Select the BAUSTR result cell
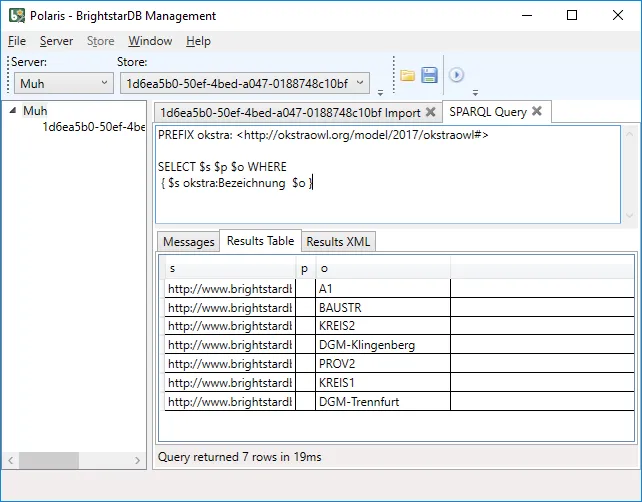642x502 pixels. click(383, 308)
